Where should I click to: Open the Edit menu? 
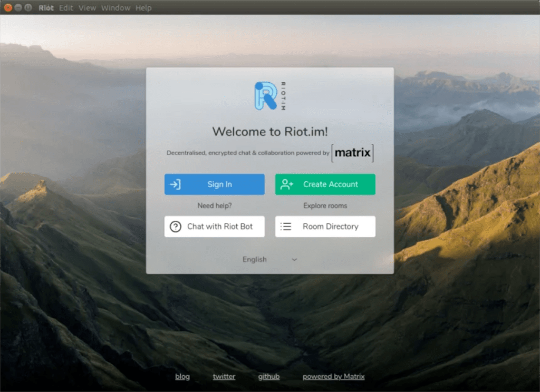click(x=65, y=8)
